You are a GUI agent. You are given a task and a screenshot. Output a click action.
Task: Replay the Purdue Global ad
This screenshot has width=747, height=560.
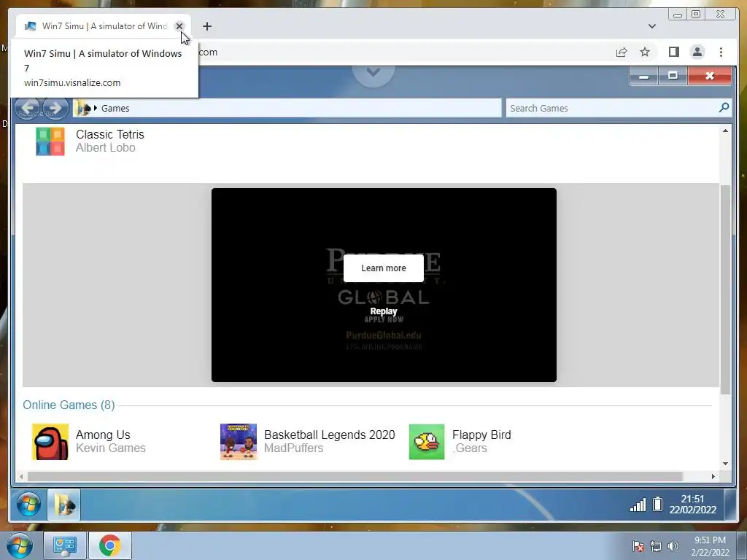(x=384, y=311)
